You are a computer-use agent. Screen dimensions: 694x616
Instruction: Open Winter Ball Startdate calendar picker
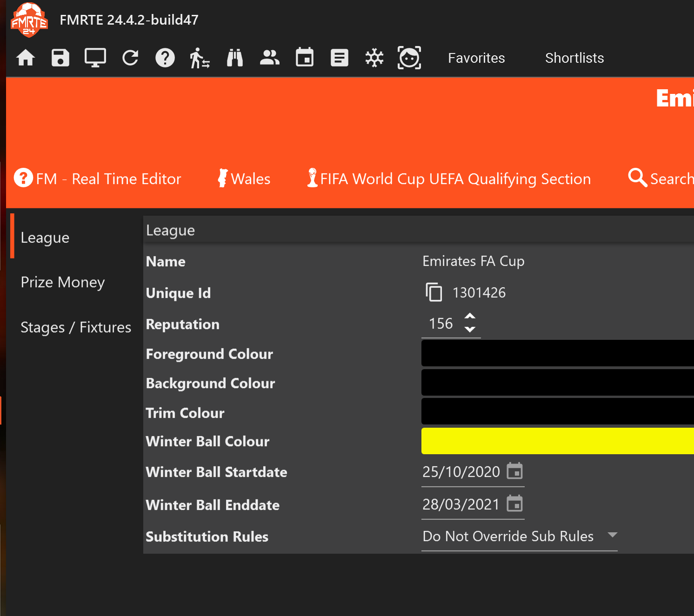coord(514,471)
